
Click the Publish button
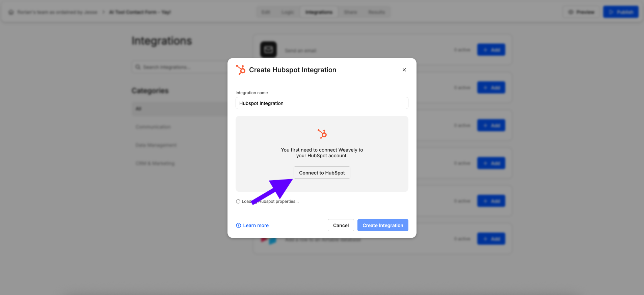[x=621, y=12]
